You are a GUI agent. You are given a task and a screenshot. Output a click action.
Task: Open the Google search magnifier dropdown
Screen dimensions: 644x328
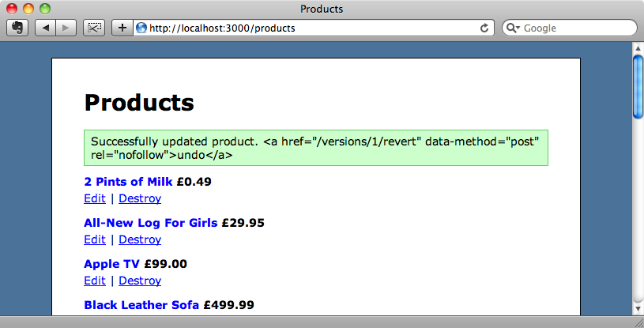pos(513,28)
